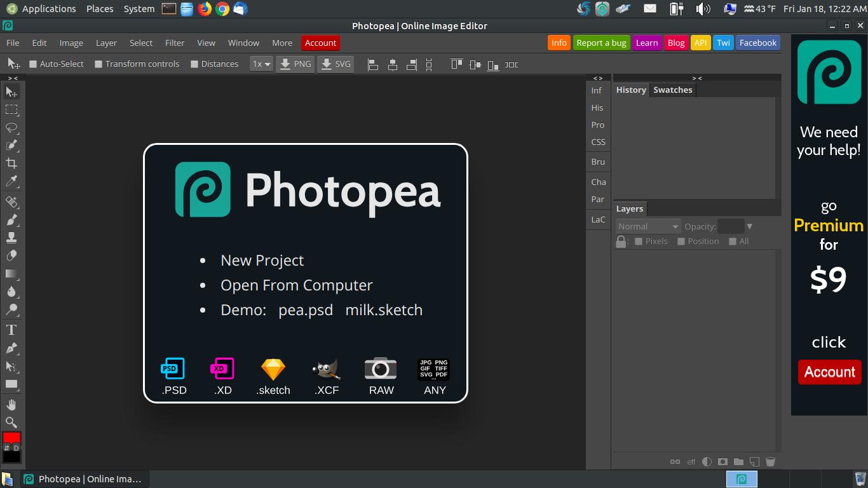The height and width of the screenshot is (488, 868).
Task: Click the Layers tab
Action: click(630, 209)
